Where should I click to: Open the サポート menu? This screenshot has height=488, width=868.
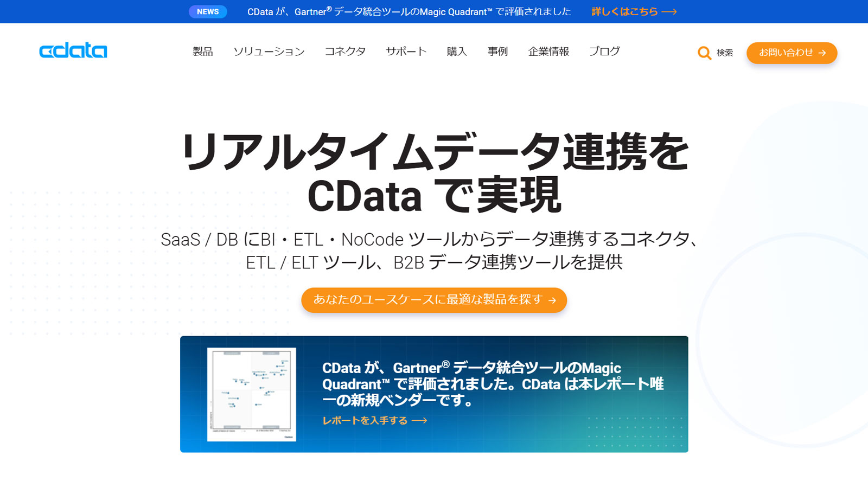click(406, 52)
